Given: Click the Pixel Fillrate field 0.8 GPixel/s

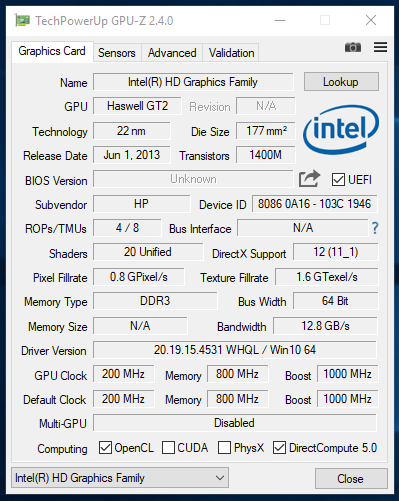Looking at the screenshot, I should pos(139,277).
